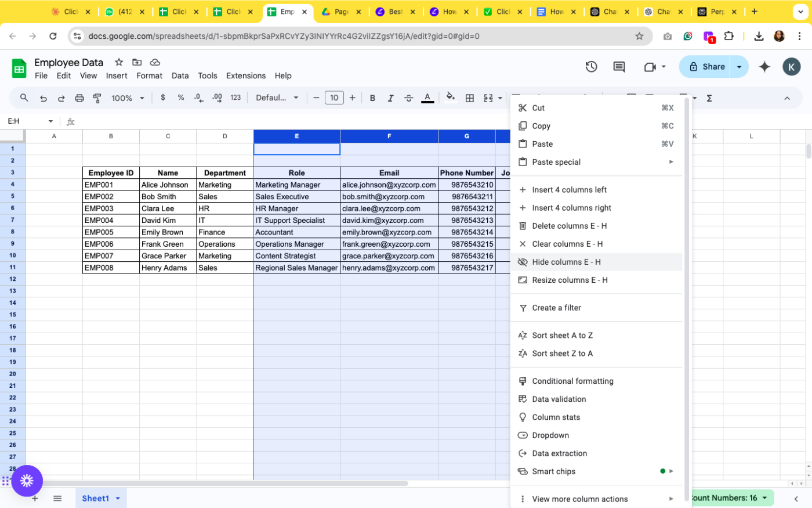812x508 pixels.
Task: Open the fill color tool
Action: pyautogui.click(x=451, y=98)
